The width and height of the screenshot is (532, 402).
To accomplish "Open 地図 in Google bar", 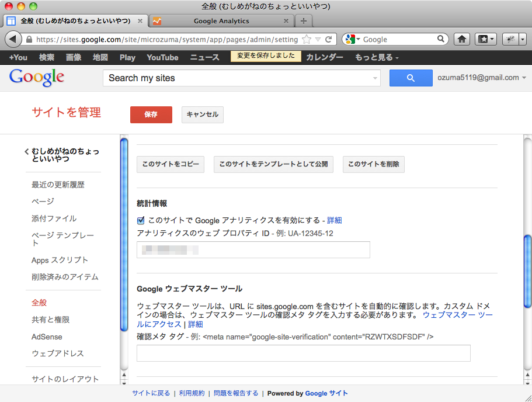I will [100, 57].
